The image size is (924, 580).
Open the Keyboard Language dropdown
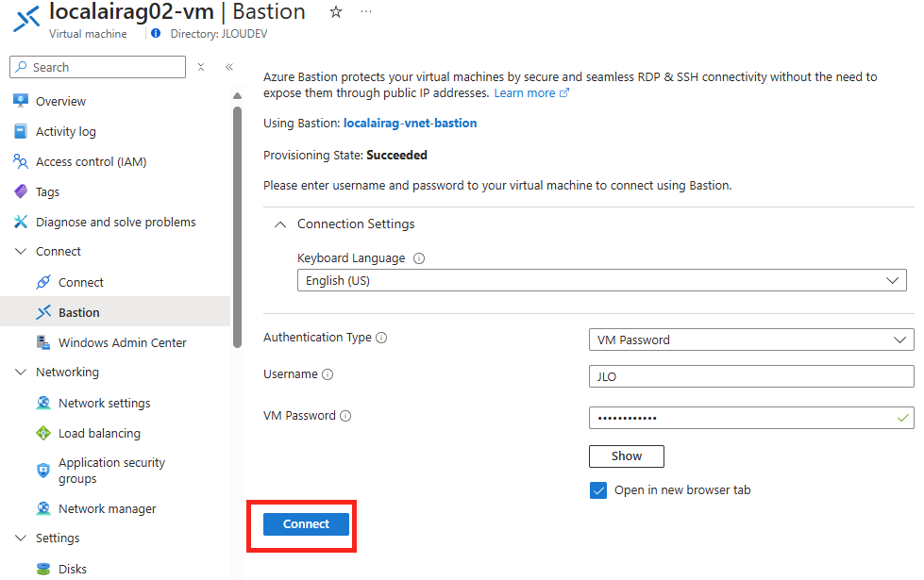(601, 280)
